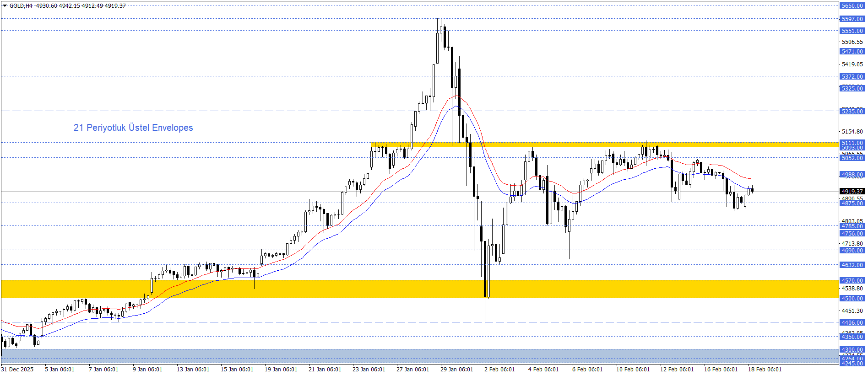
Task: Click the 5419.05 price scale value
Action: (x=852, y=64)
